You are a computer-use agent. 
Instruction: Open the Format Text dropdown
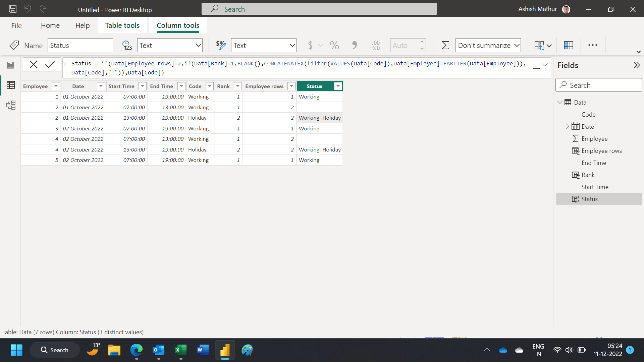(264, 45)
